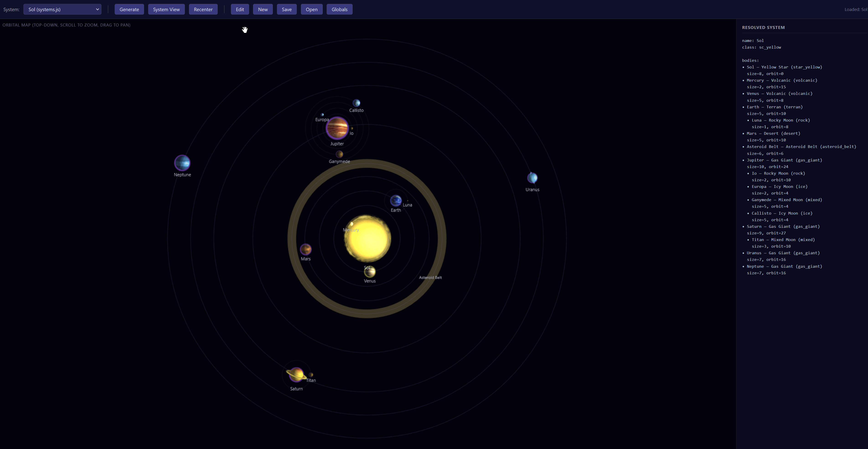Click 'class: sc_yellow' text
This screenshot has height=449, width=868.
(762, 47)
